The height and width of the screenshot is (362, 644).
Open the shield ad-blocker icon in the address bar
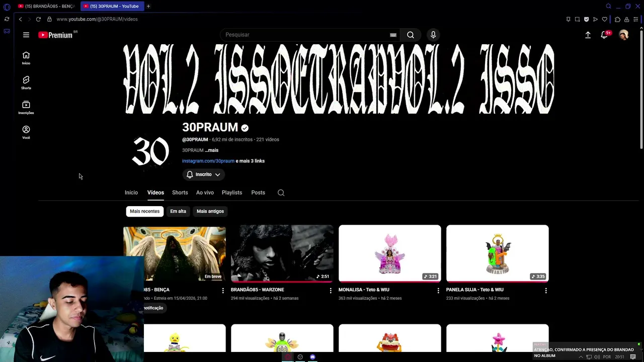coord(586,20)
